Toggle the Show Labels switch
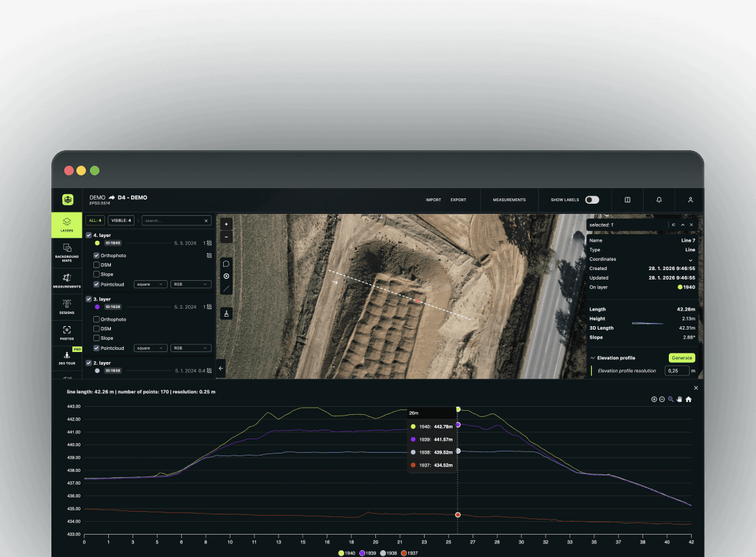Viewport: 756px width, 557px height. [x=592, y=200]
